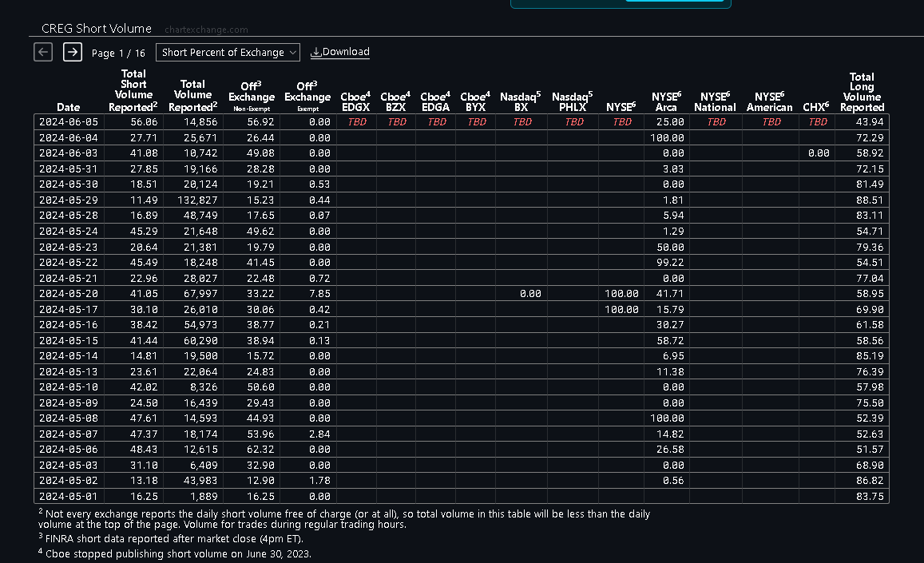Screen dimensions: 924x563
Task: Click CHX value 0.00 for 2024-06-03
Action: [x=819, y=153]
